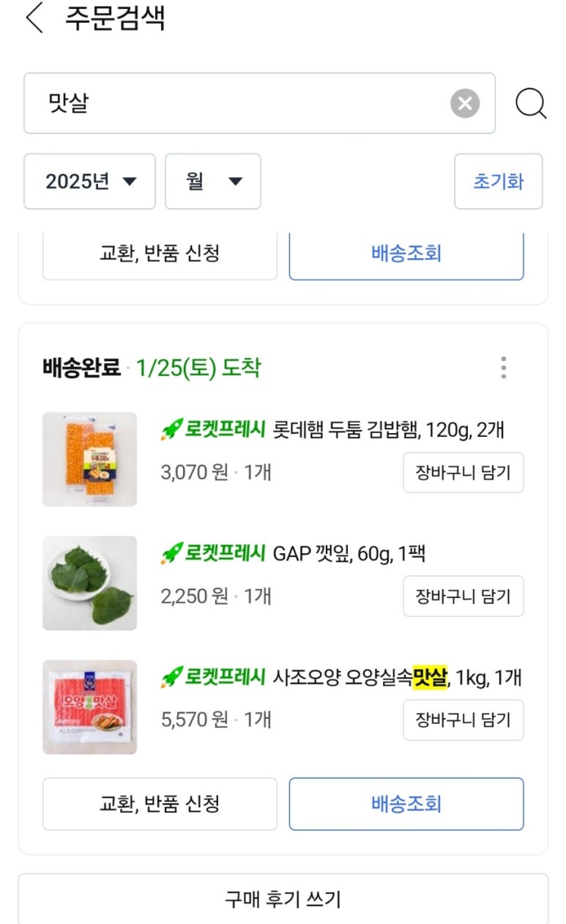Add 롯데햄 김밥햄 to cart
The width and height of the screenshot is (566, 924).
[463, 473]
